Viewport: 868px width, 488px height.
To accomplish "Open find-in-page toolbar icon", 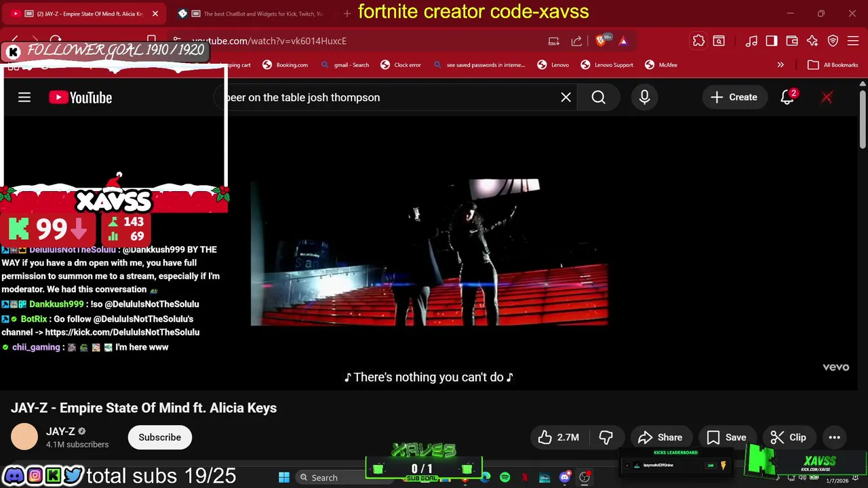I will pyautogui.click(x=719, y=41).
